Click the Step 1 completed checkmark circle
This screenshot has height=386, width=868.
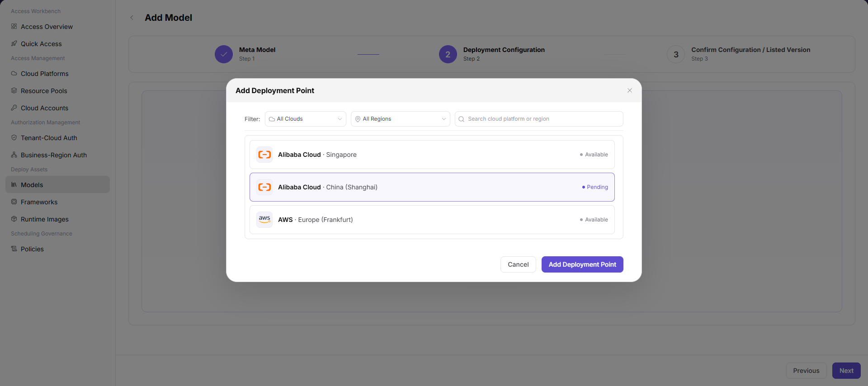(224, 54)
